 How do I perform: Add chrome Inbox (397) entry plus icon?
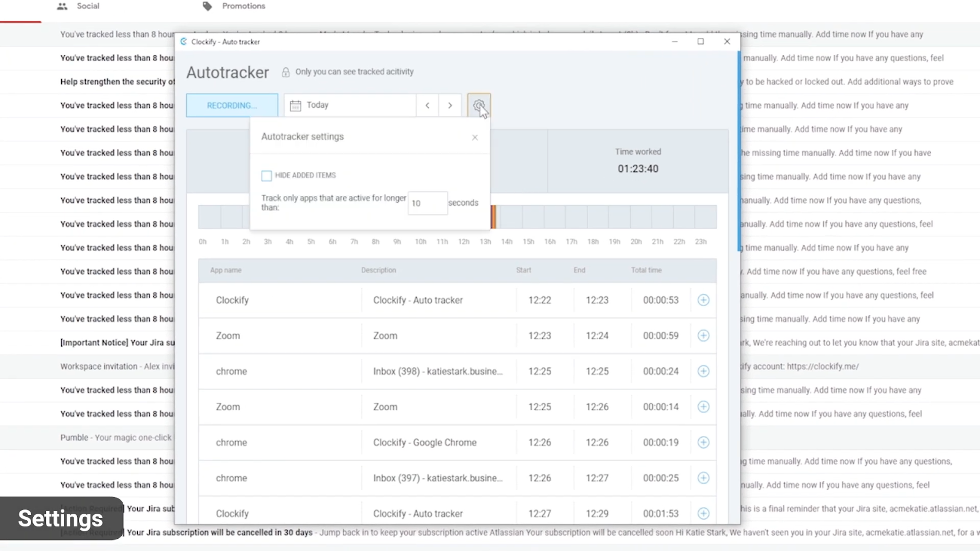(x=703, y=478)
